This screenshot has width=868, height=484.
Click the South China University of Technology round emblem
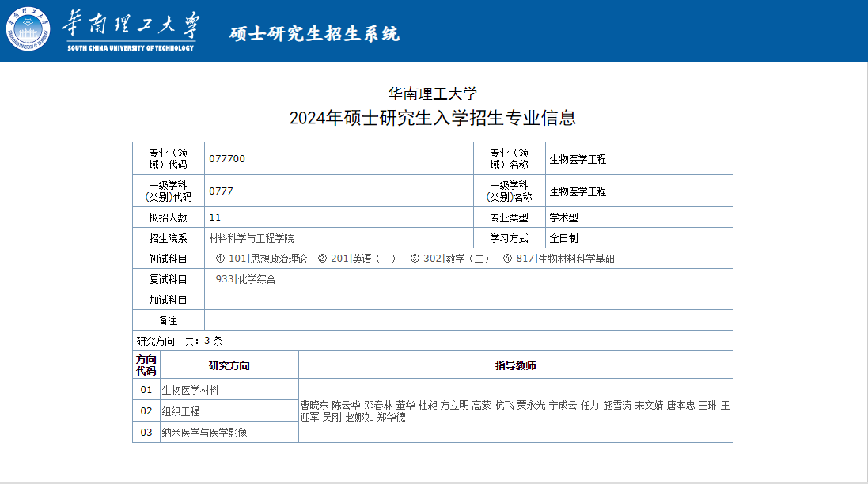(x=28, y=28)
